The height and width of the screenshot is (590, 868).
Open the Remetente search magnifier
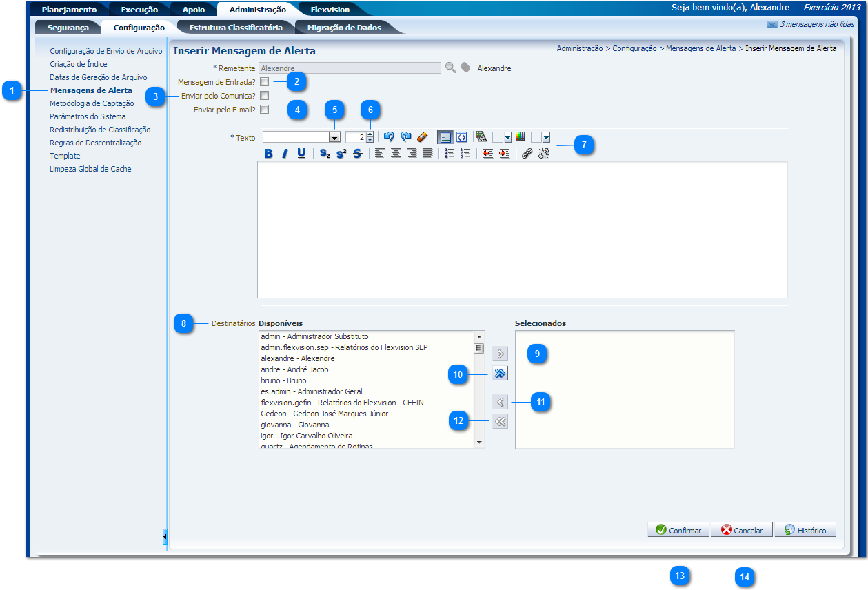pyautogui.click(x=450, y=68)
